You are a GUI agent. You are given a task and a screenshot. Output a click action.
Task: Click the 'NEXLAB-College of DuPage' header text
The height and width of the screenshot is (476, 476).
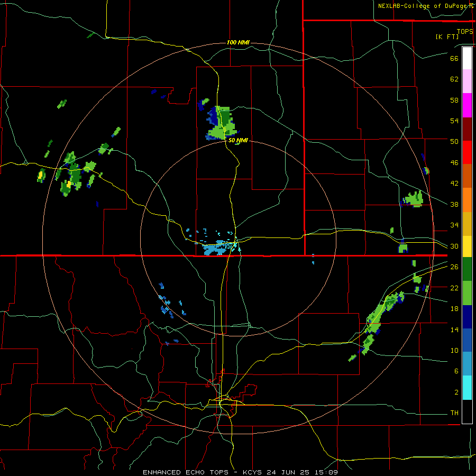(422, 6)
